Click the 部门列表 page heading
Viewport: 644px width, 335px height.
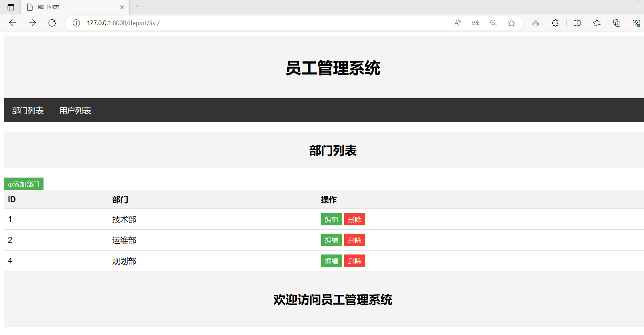(x=333, y=150)
